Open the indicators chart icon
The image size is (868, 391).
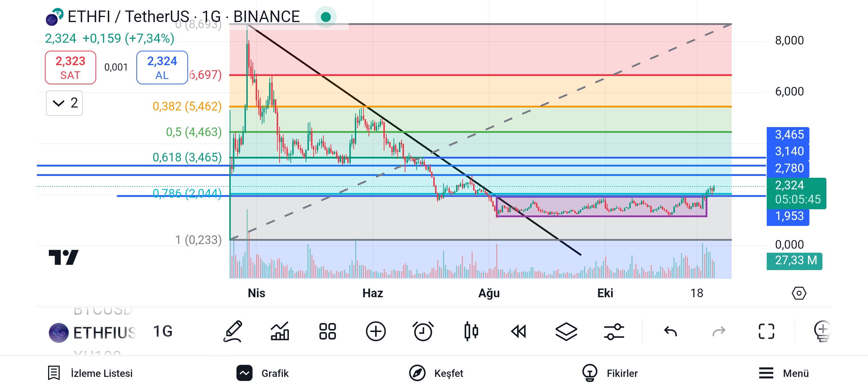280,331
